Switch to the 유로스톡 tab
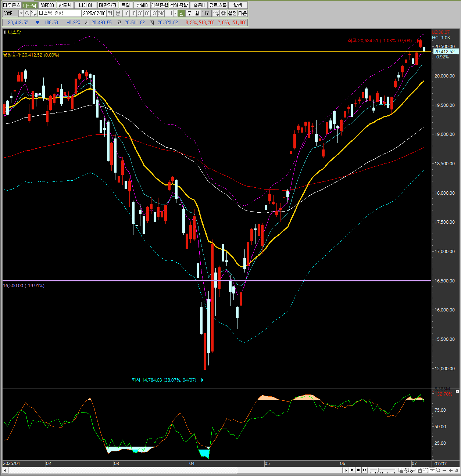This screenshot has height=476, width=461. click(218, 5)
